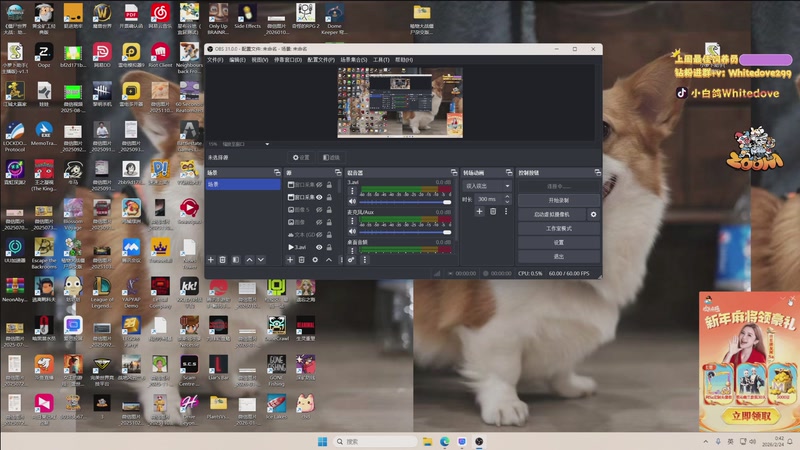The image size is (800, 450).
Task: Adjust the 麦克风/Aux volume slider
Action: pyautogui.click(x=406, y=232)
